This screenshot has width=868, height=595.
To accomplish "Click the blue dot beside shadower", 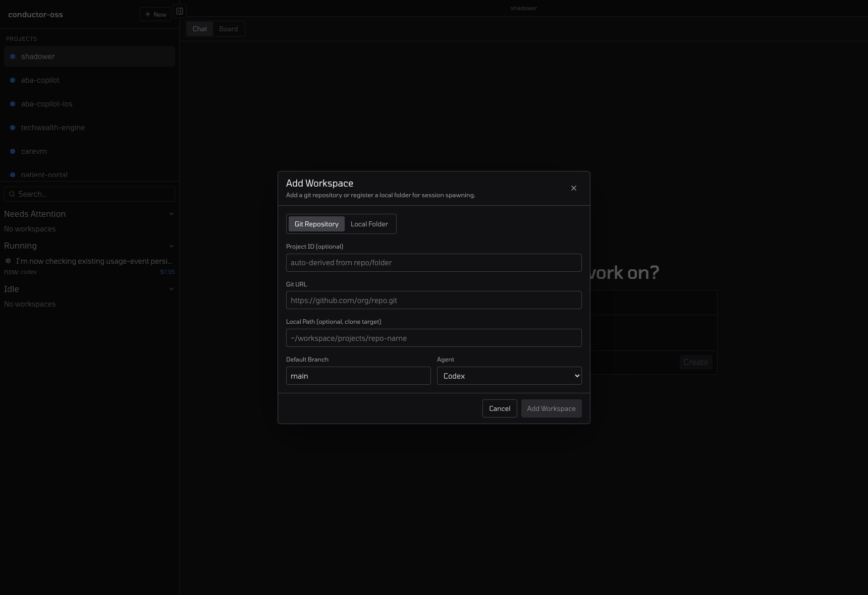I will 13,56.
